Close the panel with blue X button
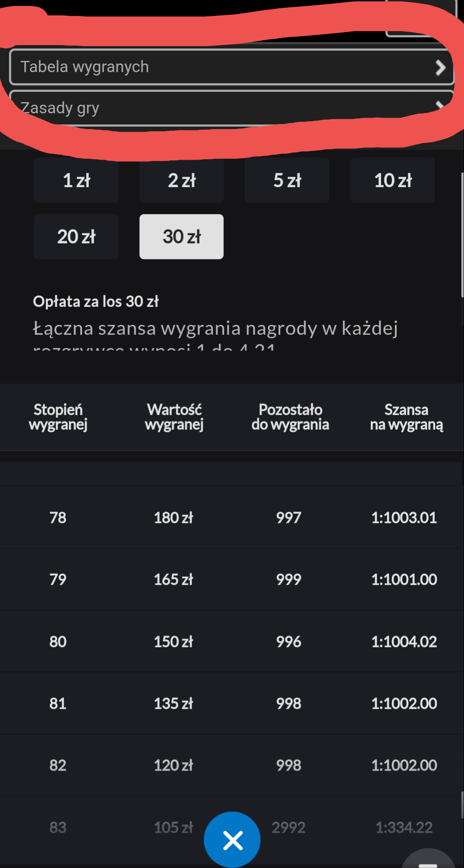The height and width of the screenshot is (868, 464). 232,840
